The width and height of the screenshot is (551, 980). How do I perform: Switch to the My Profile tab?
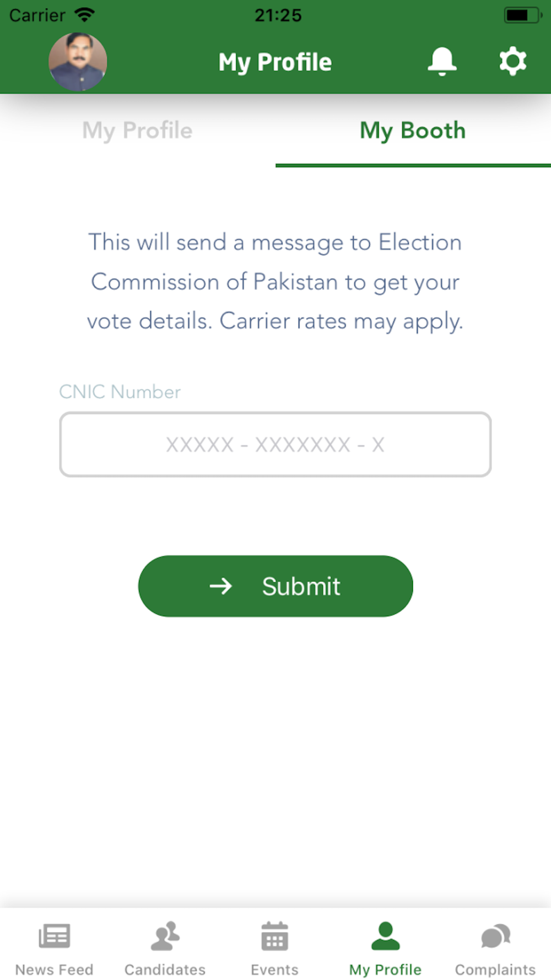pyautogui.click(x=137, y=131)
